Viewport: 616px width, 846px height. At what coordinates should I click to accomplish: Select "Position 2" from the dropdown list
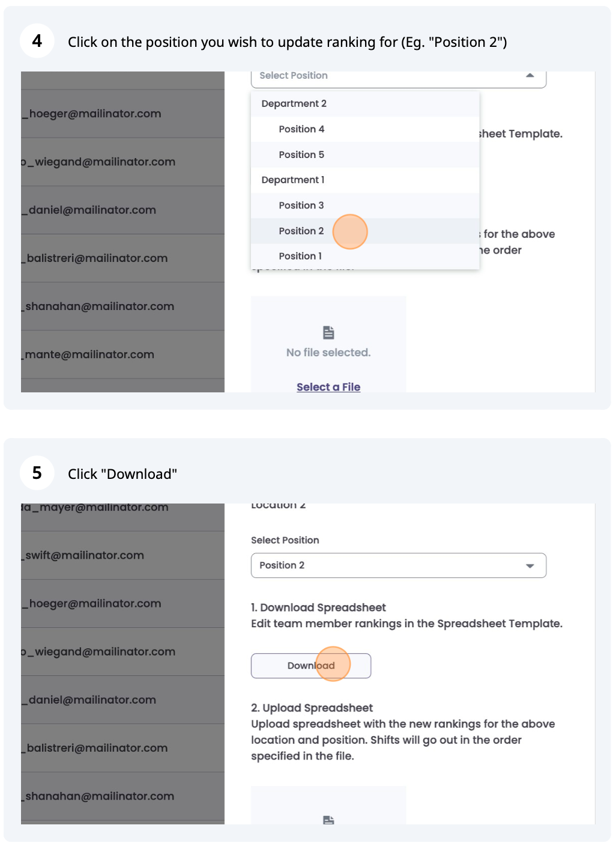click(301, 231)
